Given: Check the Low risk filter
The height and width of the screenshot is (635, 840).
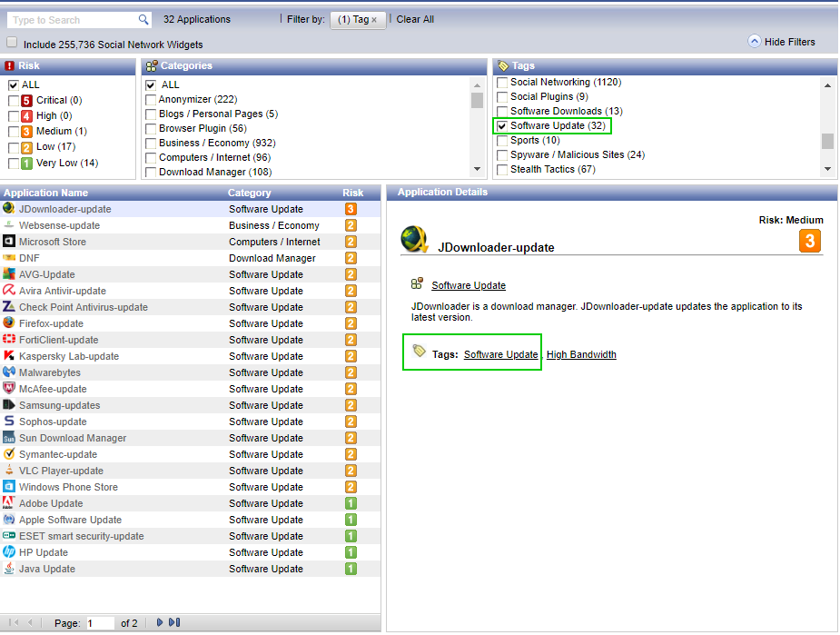Looking at the screenshot, I should (14, 147).
